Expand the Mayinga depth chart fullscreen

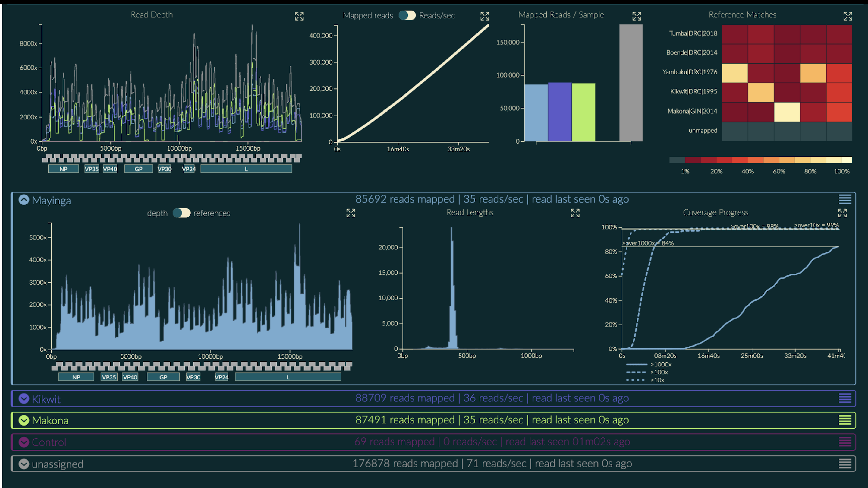(351, 213)
